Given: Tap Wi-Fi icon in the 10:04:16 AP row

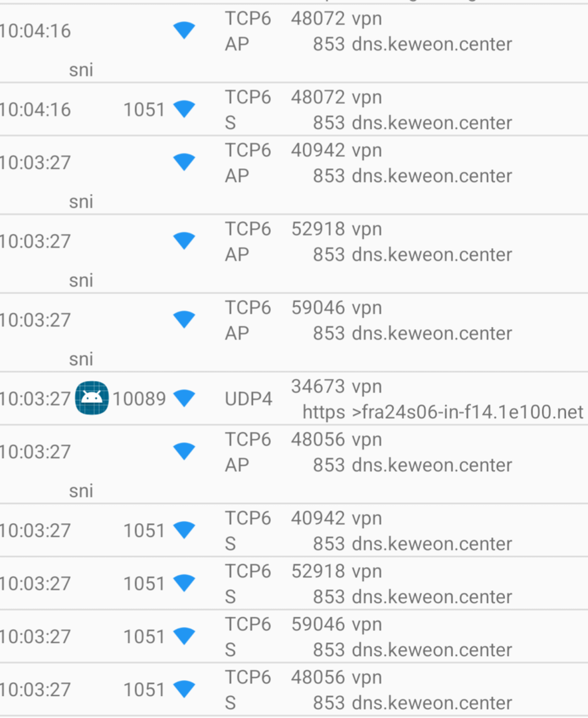Looking at the screenshot, I should (184, 31).
